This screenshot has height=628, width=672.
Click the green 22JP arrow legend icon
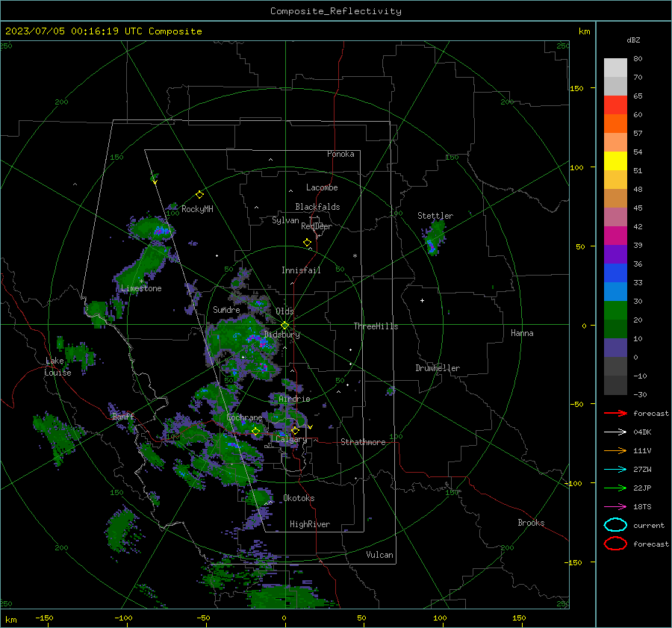(615, 488)
